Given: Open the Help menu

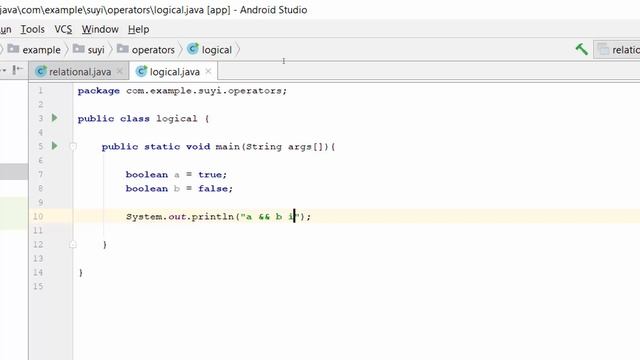Looking at the screenshot, I should pos(138,29).
